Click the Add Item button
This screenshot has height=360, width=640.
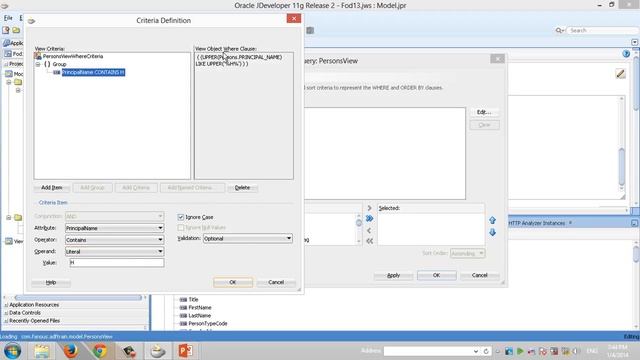click(52, 188)
